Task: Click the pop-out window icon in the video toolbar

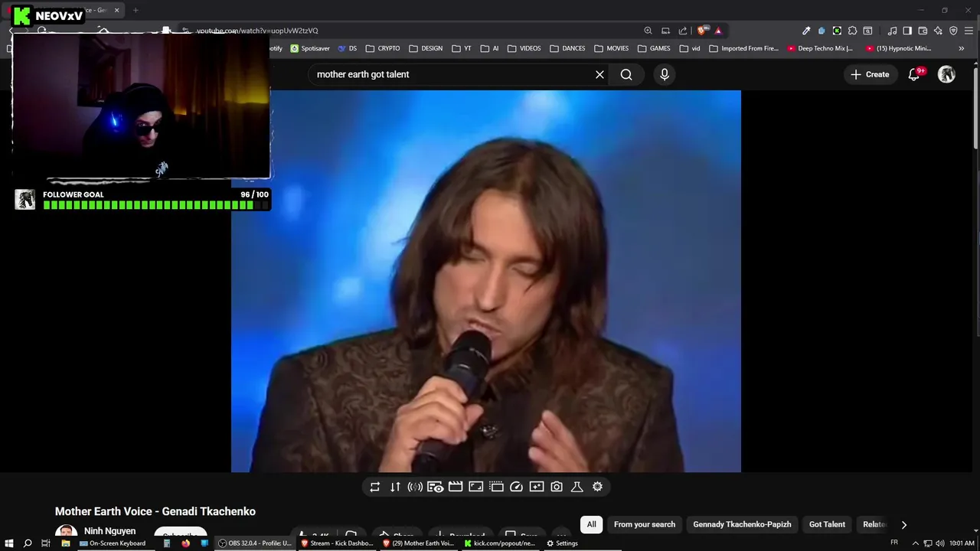Action: [496, 487]
